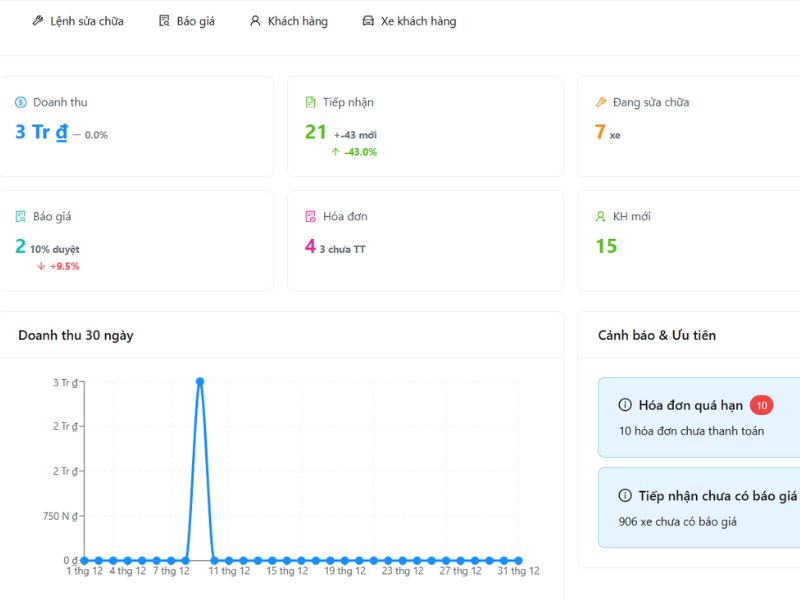Click the dollar coin icon in Doanh thu card
The image size is (800, 600).
coord(21,102)
